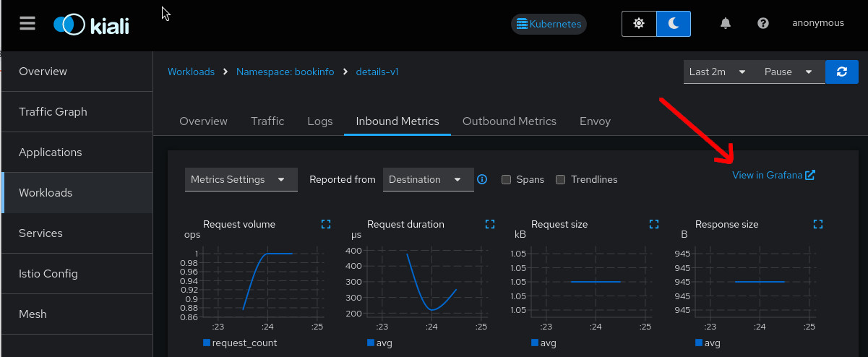The image size is (868, 357).
Task: Expand the Request volume chart fullscreen
Action: tap(326, 224)
